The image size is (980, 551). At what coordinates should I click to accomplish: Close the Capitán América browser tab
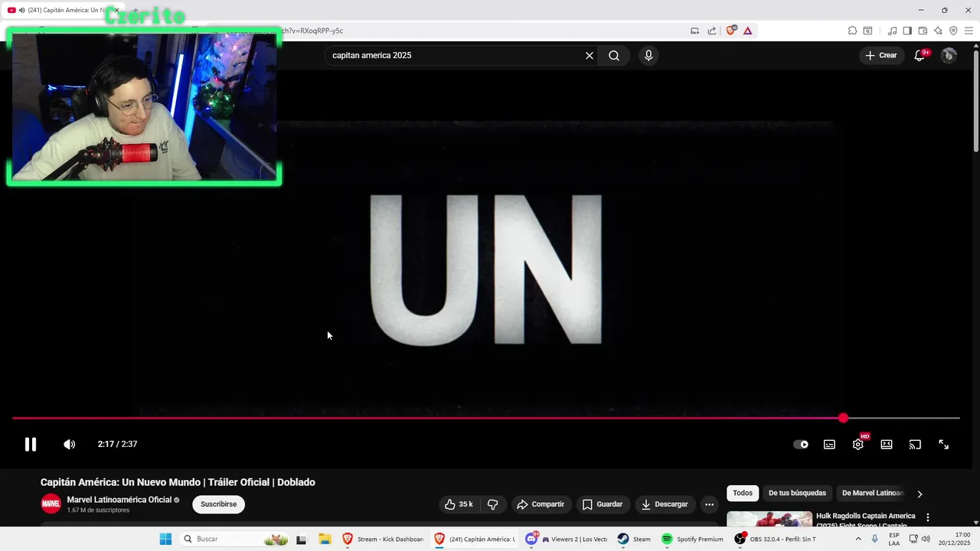(116, 10)
